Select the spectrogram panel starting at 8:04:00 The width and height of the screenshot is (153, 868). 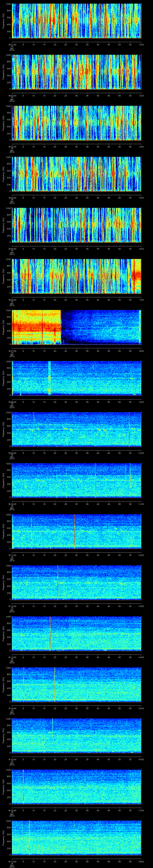(x=77, y=174)
